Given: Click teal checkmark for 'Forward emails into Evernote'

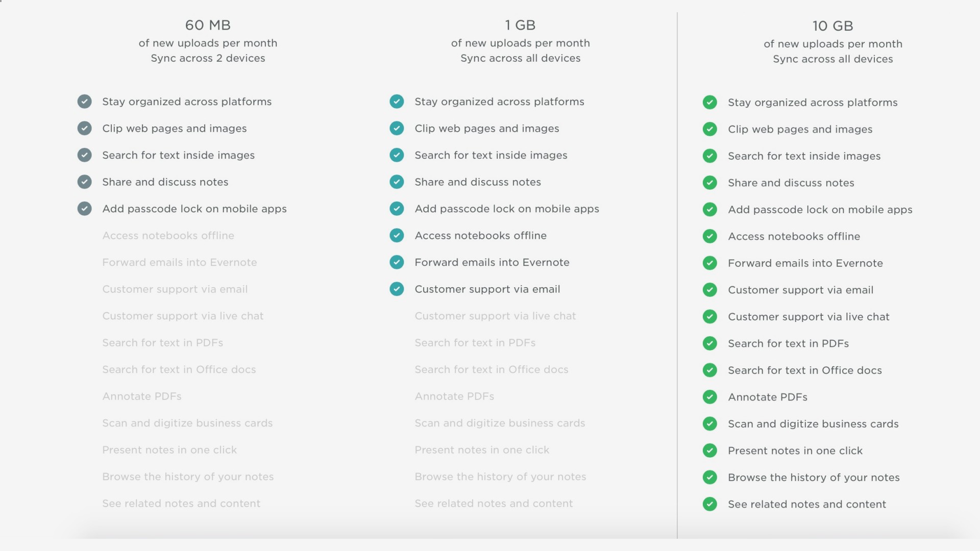Looking at the screenshot, I should tap(397, 262).
